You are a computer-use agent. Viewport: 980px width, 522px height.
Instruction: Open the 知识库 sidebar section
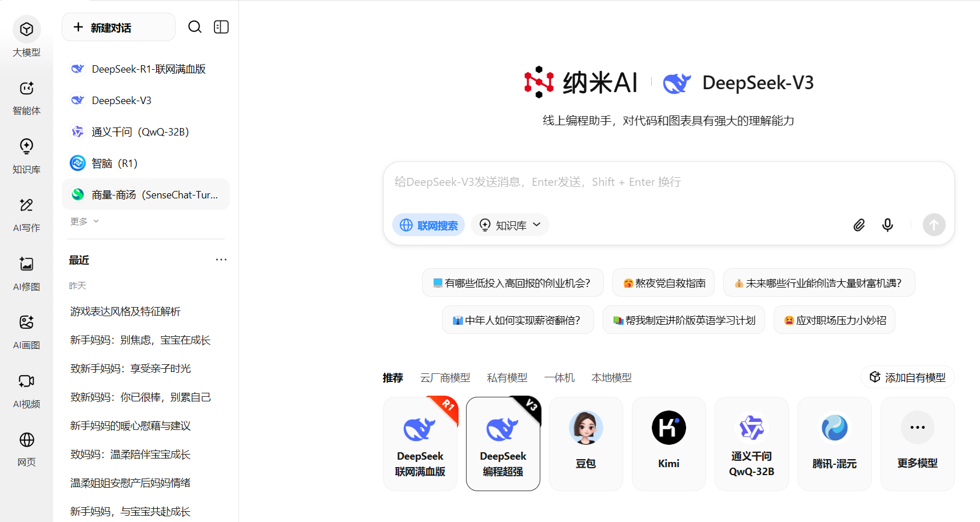[x=26, y=156]
